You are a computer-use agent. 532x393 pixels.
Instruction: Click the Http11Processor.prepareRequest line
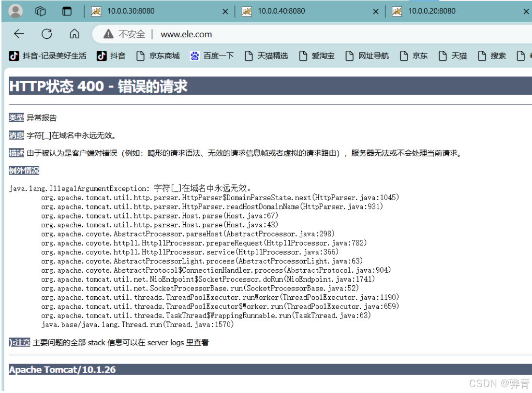pyautogui.click(x=204, y=243)
